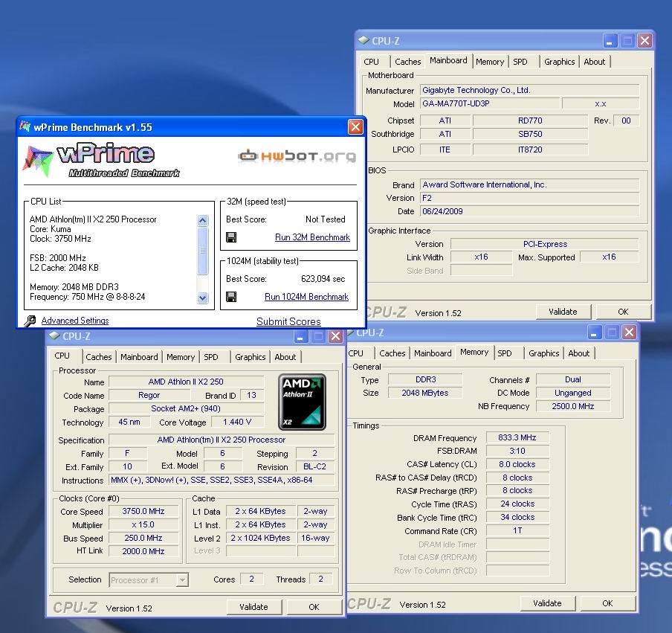
Task: Open Graphics tab in Mainboard CPU-Z window
Action: tap(559, 62)
